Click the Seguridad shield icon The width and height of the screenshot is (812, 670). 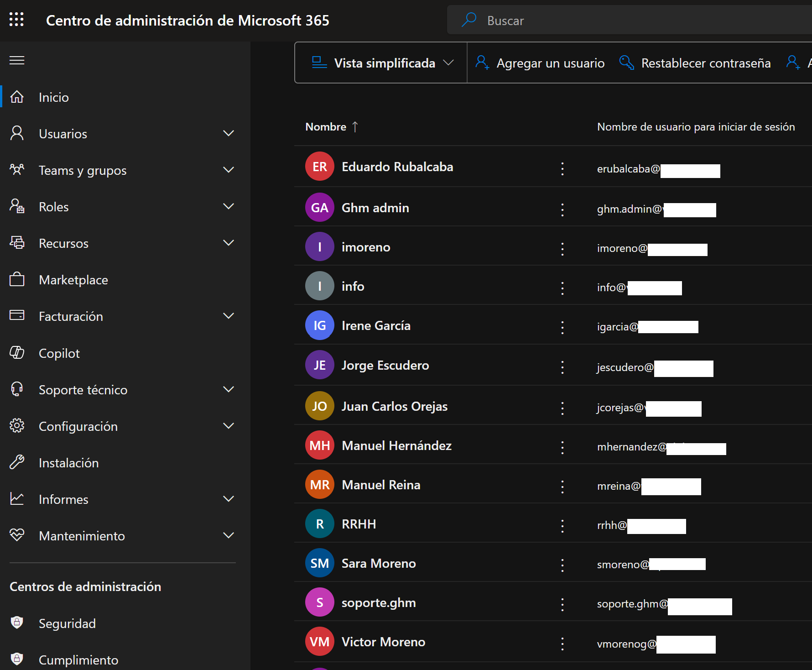pyautogui.click(x=17, y=623)
